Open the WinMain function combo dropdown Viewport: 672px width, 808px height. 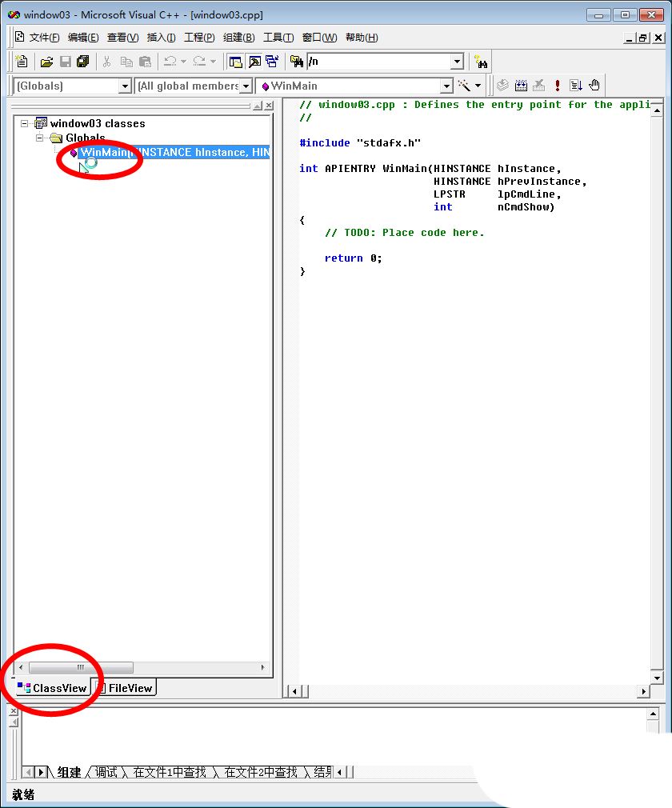(x=447, y=86)
